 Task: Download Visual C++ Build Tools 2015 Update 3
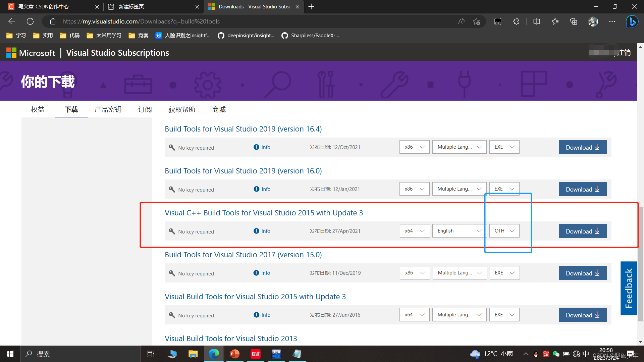[583, 231]
